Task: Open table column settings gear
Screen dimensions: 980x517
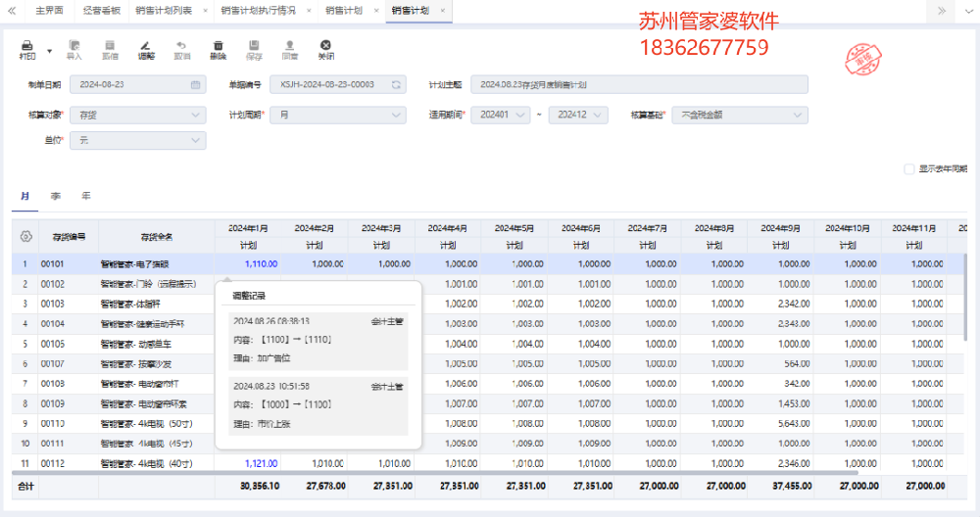Action: coord(25,237)
